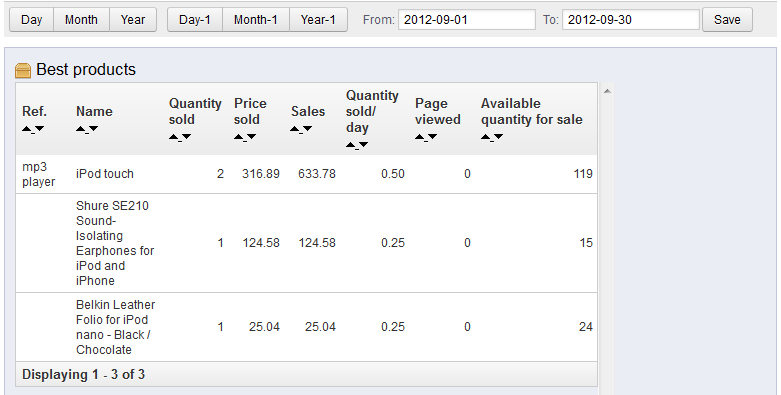
Task: Sort Quantity sold descending
Action: pos(186,137)
